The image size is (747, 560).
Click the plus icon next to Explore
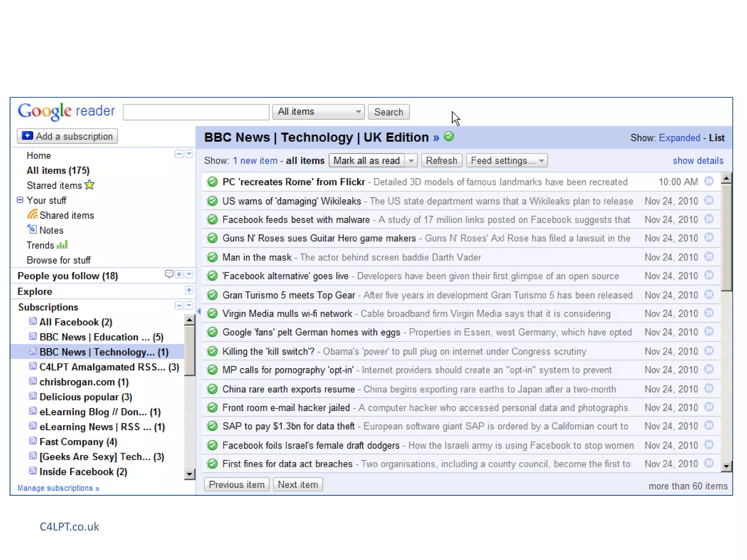click(x=189, y=290)
